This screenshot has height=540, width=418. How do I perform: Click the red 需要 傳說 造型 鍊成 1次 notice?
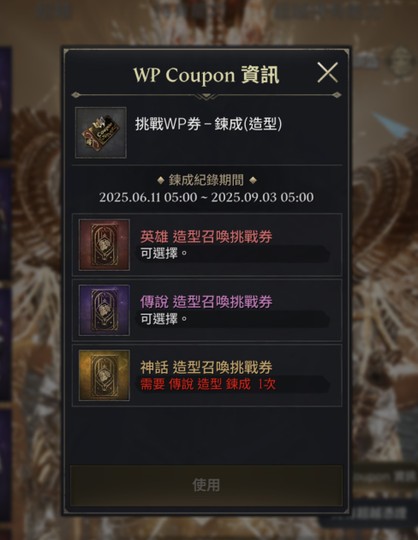pyautogui.click(x=208, y=384)
